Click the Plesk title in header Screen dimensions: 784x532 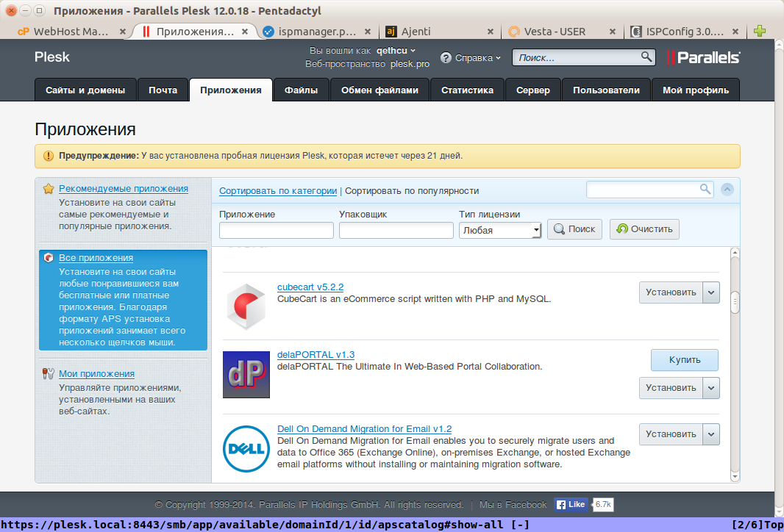52,57
